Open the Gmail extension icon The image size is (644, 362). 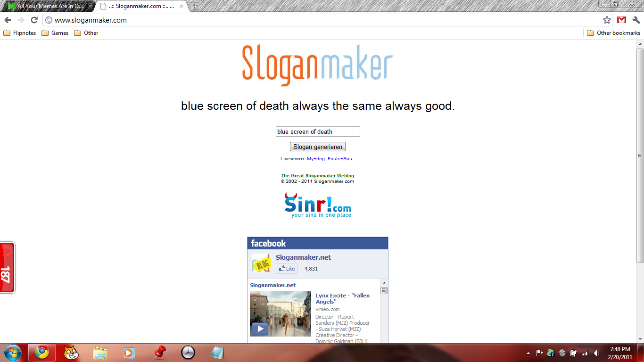pos(621,20)
